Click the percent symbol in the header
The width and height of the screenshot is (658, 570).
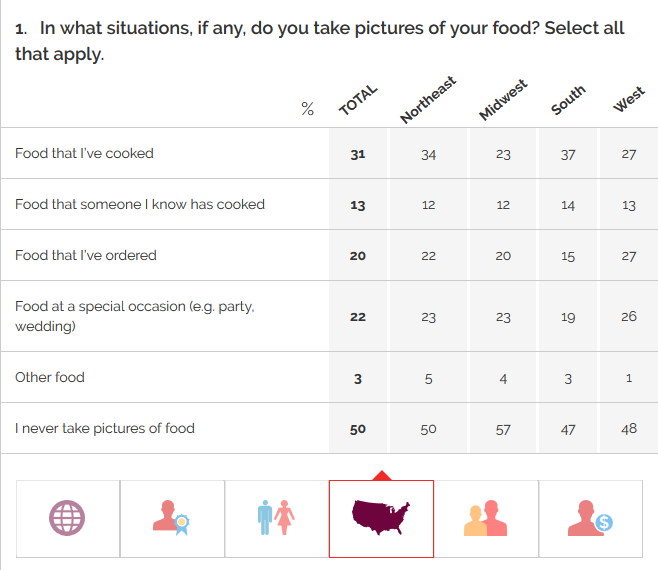307,109
